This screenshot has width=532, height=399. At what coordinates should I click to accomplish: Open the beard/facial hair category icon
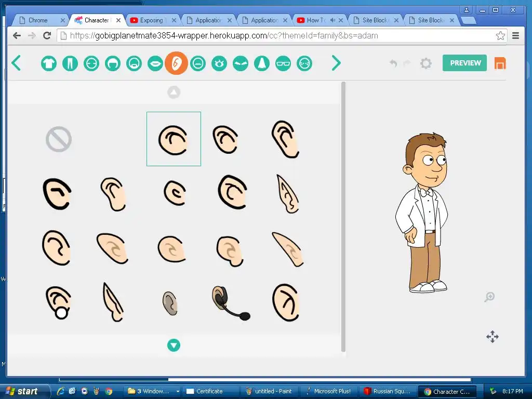[134, 63]
